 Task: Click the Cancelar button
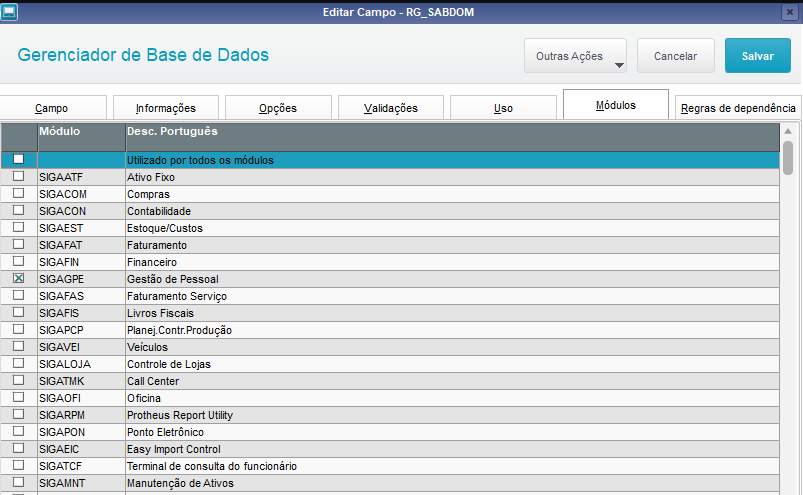click(675, 56)
